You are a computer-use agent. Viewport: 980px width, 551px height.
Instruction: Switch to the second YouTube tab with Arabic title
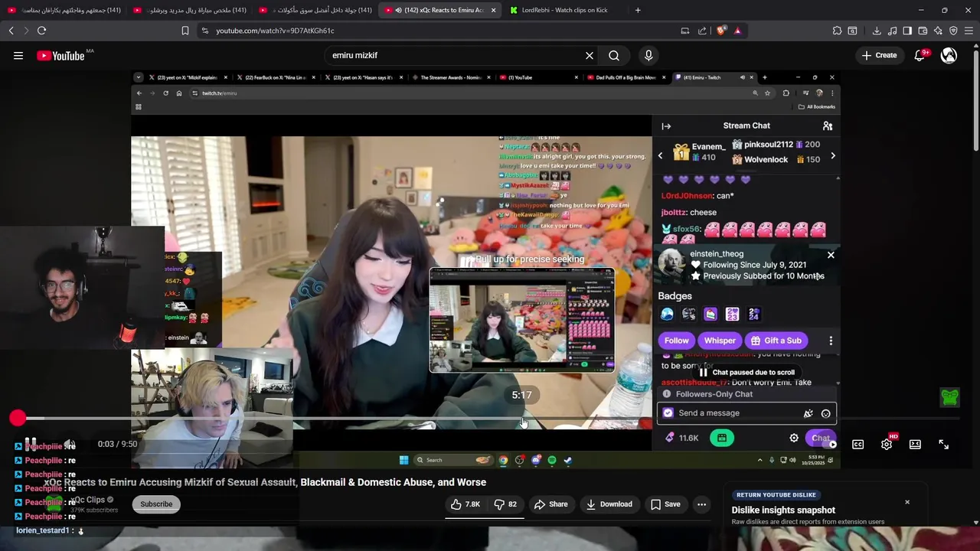pyautogui.click(x=189, y=10)
